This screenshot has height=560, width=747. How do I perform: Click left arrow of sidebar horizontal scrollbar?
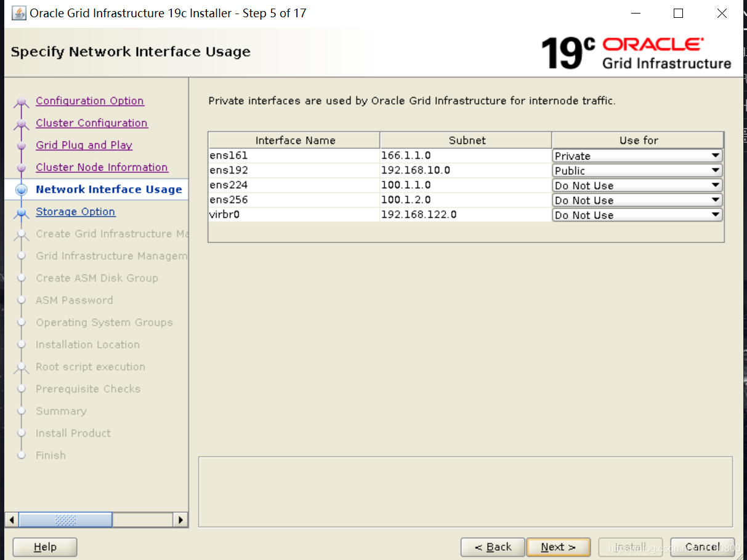pos(11,520)
